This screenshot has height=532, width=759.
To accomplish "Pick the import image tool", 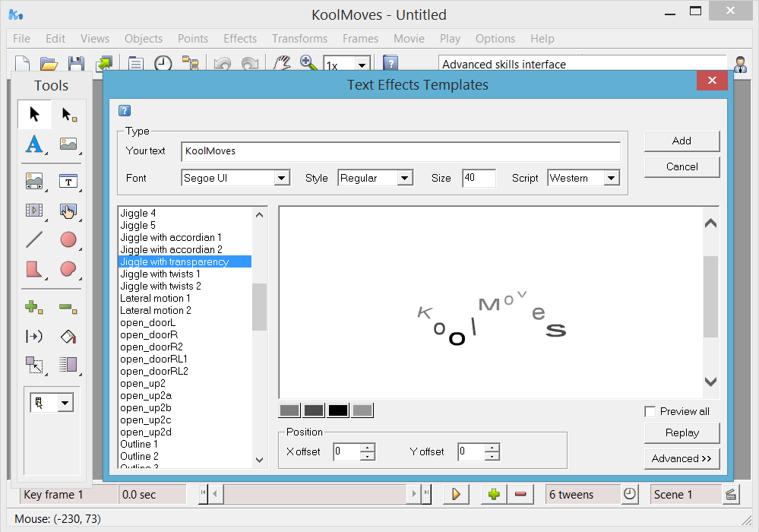I will (x=68, y=144).
